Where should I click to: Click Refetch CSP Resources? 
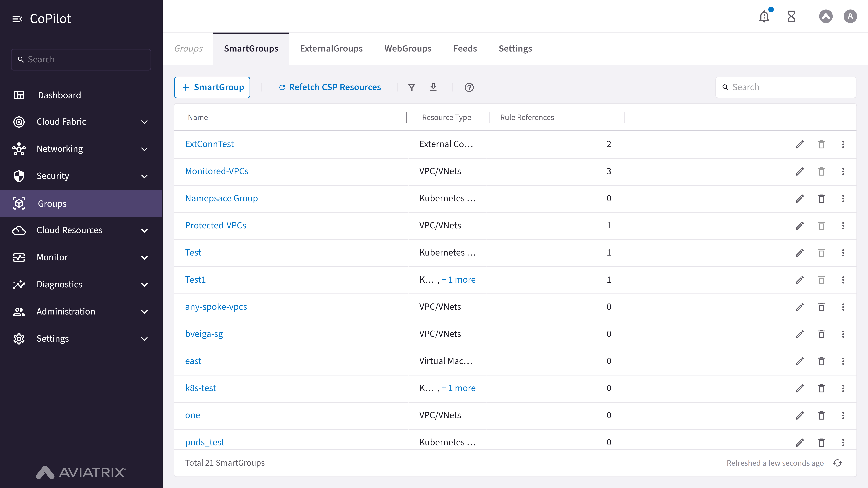330,88
